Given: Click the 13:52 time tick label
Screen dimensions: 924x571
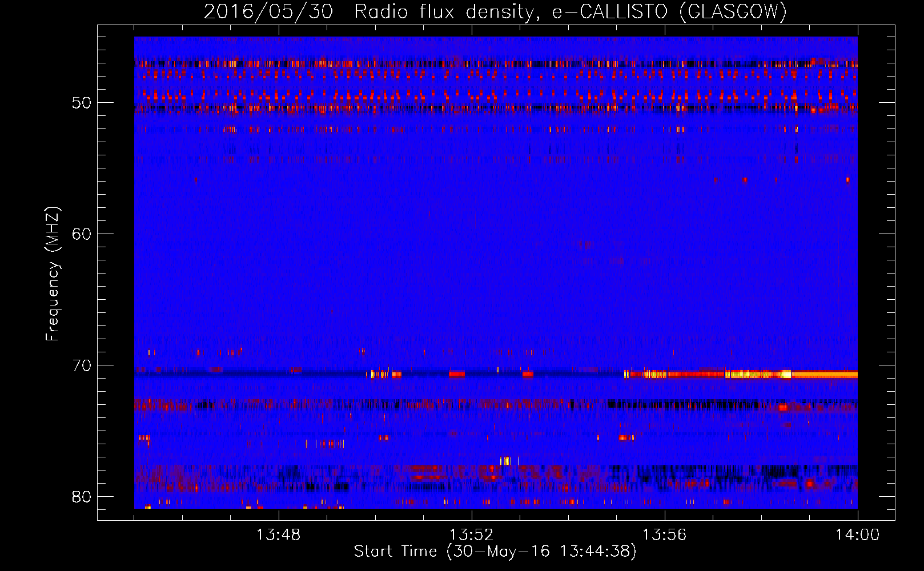Looking at the screenshot, I should point(472,535).
